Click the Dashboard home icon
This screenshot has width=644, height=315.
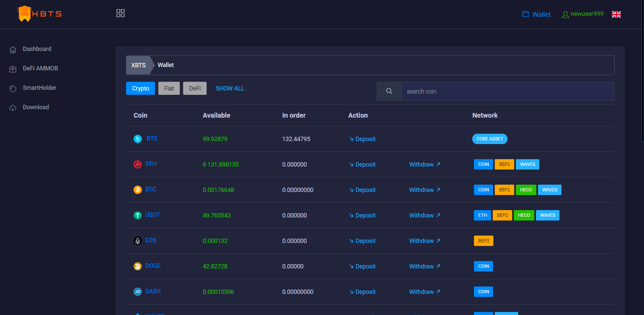13,50
